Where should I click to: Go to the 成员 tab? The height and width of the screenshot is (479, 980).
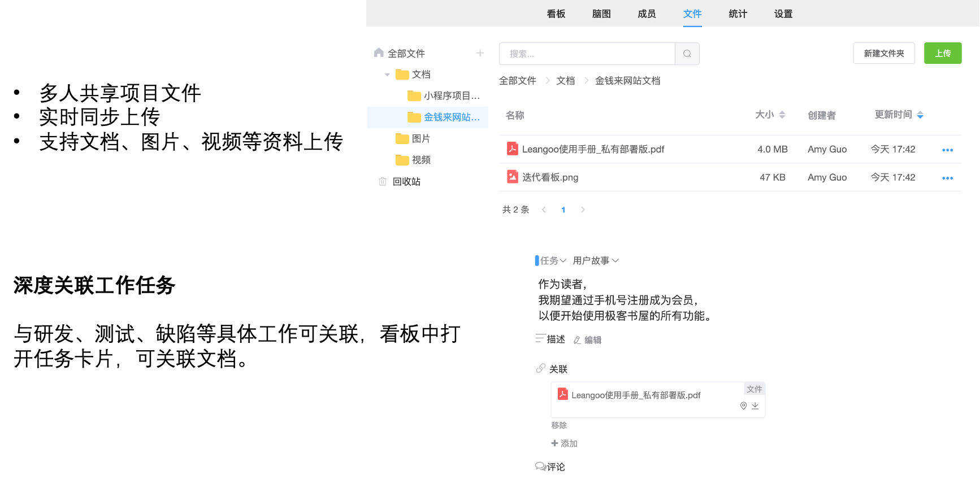[647, 14]
